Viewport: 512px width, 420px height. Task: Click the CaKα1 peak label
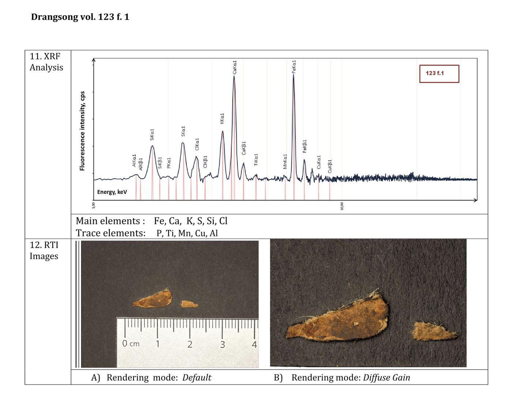pyautogui.click(x=234, y=67)
